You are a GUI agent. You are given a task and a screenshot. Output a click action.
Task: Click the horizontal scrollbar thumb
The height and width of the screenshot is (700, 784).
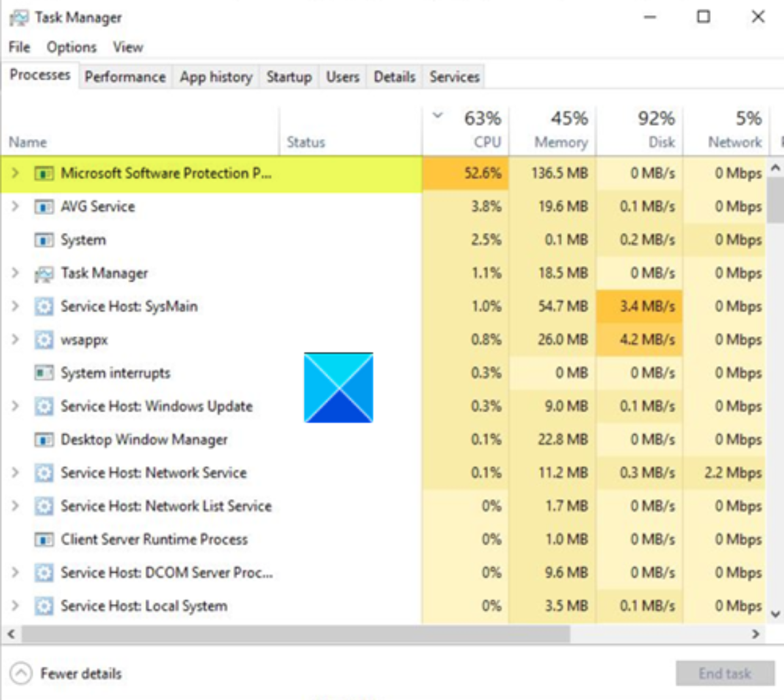point(296,633)
